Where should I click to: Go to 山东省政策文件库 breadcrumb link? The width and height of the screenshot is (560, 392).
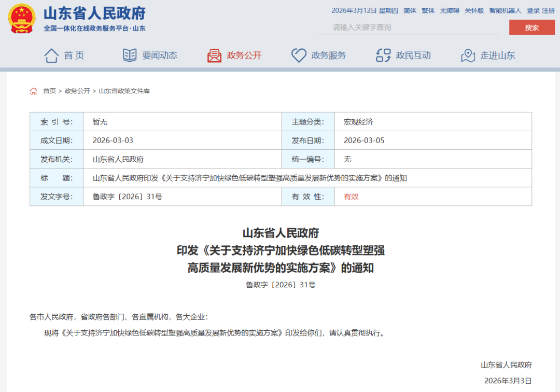point(124,91)
